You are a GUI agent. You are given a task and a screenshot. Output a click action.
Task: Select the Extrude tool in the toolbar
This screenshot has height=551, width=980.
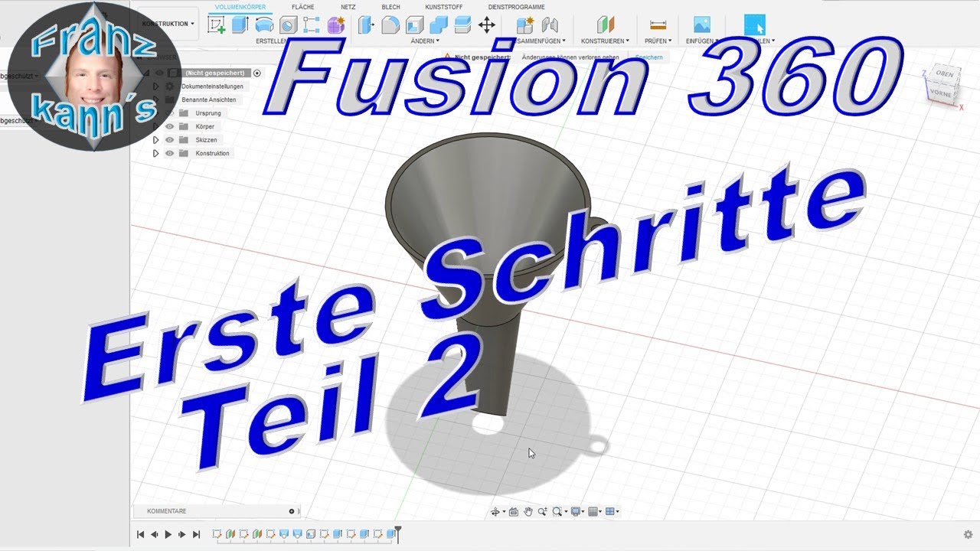(240, 24)
